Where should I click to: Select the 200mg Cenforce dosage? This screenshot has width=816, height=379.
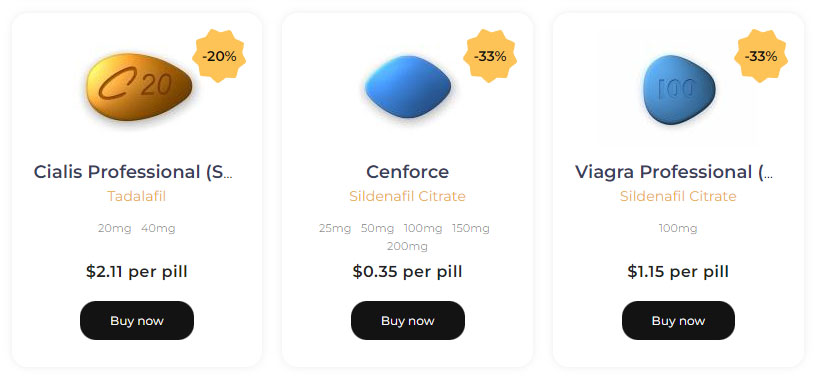[407, 246]
